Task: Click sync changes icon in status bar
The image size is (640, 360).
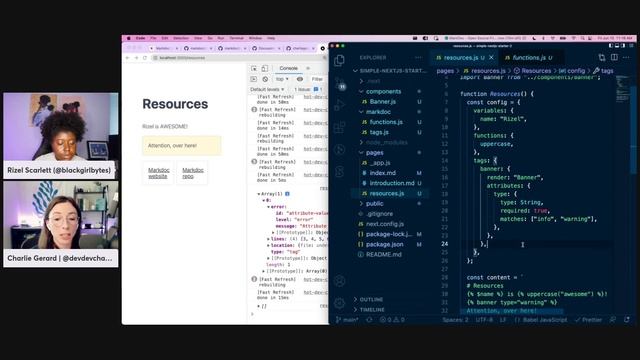Action: pos(369,320)
